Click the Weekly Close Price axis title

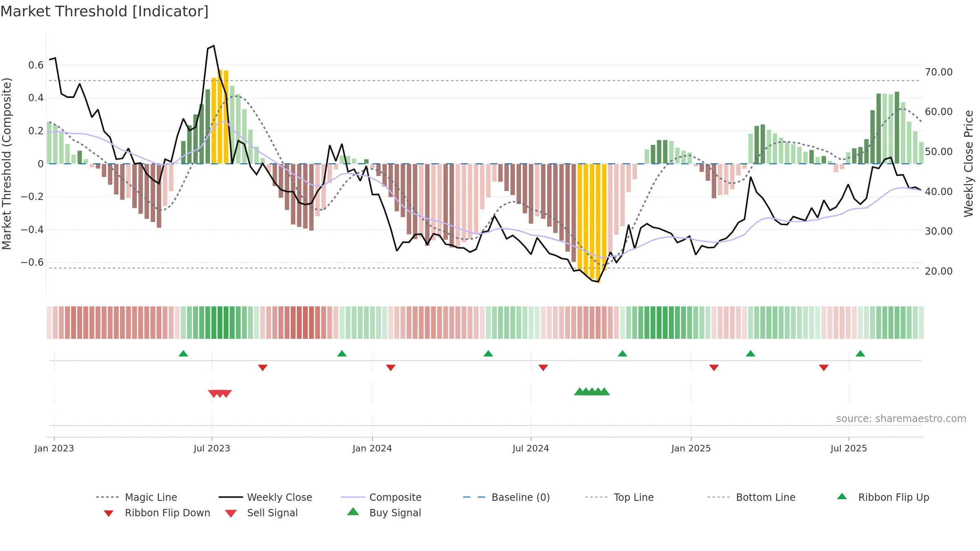(969, 164)
